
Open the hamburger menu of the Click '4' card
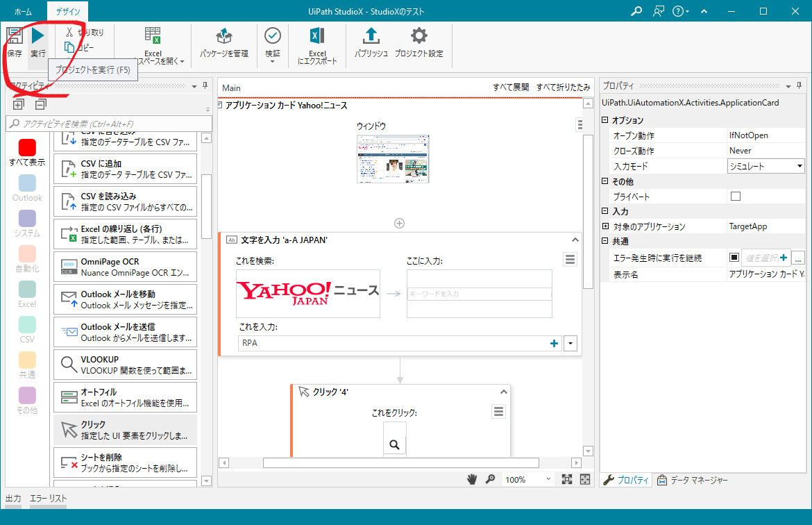499,412
